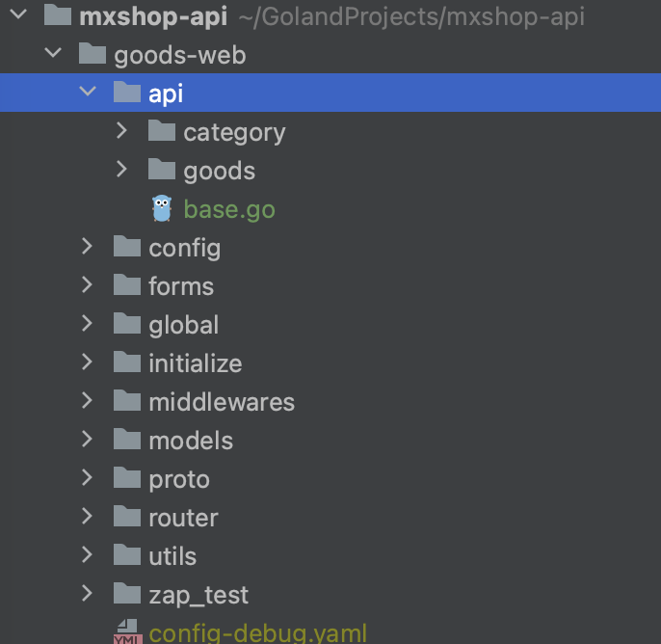Click the Go gopher icon beside base.go

(162, 209)
